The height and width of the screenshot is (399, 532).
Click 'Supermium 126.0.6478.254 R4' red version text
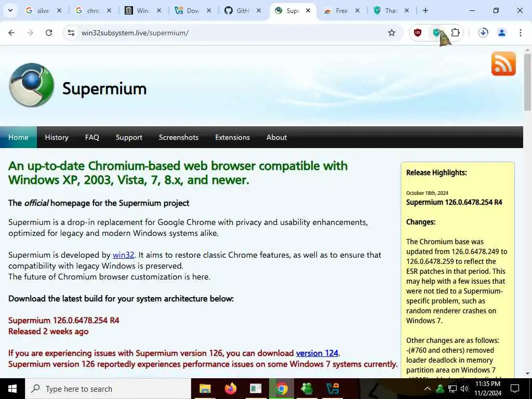[64, 320]
